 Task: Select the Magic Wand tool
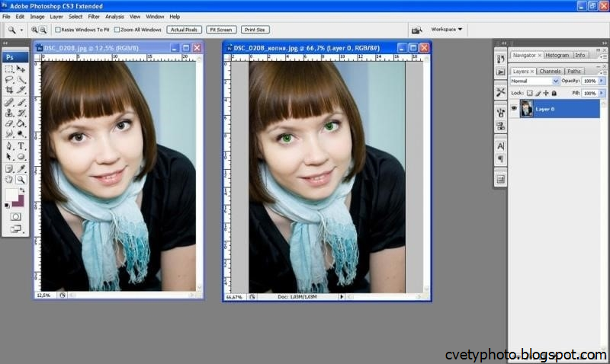pos(21,79)
